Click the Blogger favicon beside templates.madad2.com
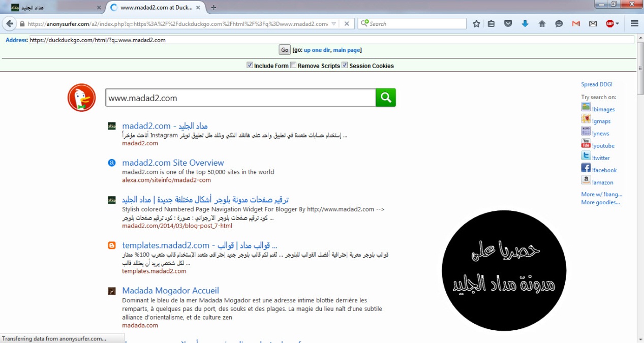This screenshot has width=644, height=343. [x=112, y=245]
